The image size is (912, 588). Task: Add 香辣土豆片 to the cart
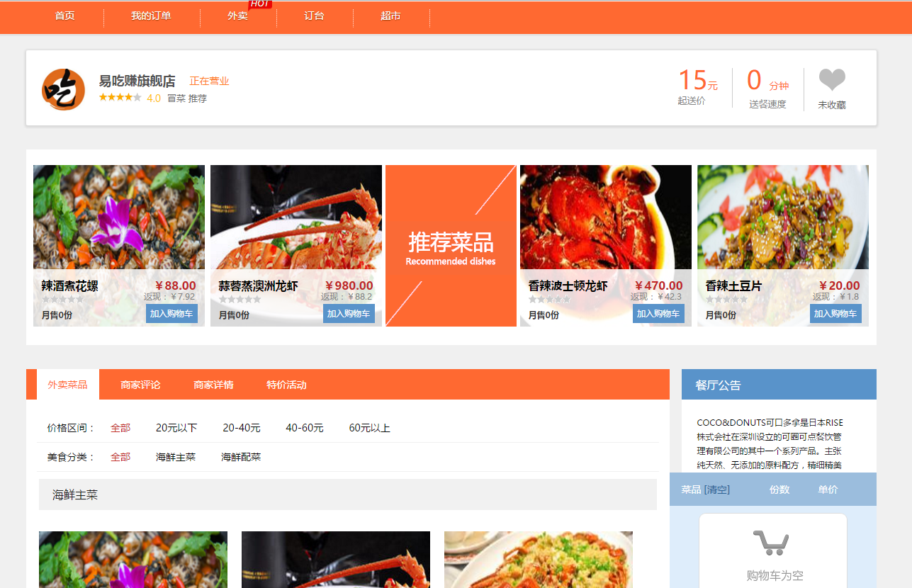[835, 314]
